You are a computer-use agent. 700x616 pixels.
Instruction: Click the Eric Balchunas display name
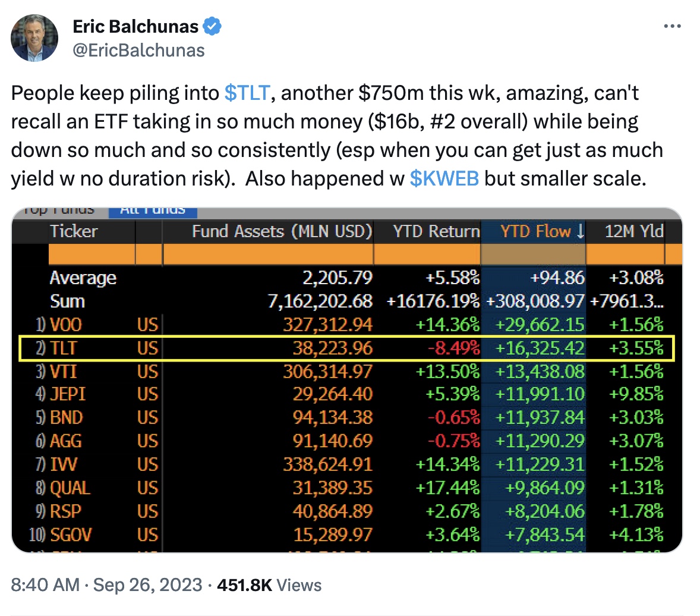click(135, 26)
